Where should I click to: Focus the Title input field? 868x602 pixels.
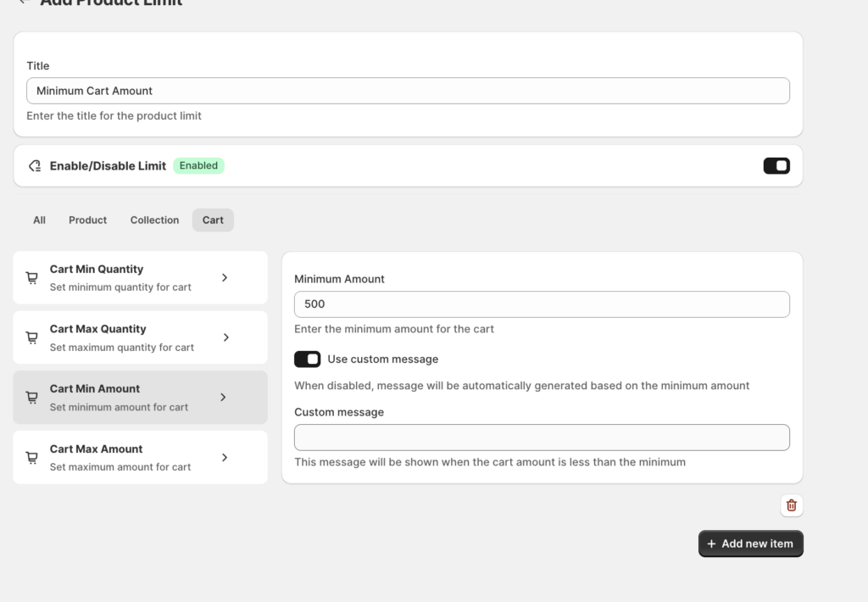pos(408,91)
